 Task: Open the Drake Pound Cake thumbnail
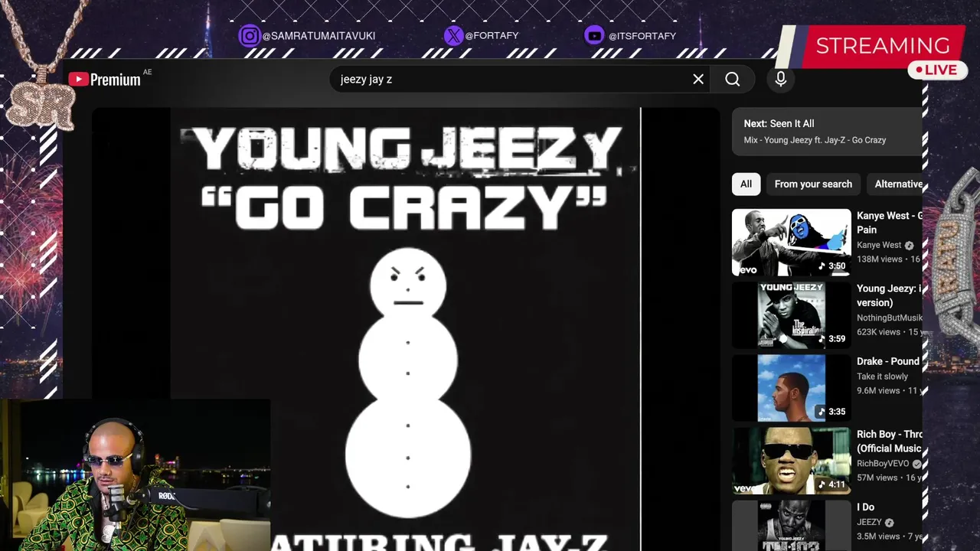[x=791, y=388]
